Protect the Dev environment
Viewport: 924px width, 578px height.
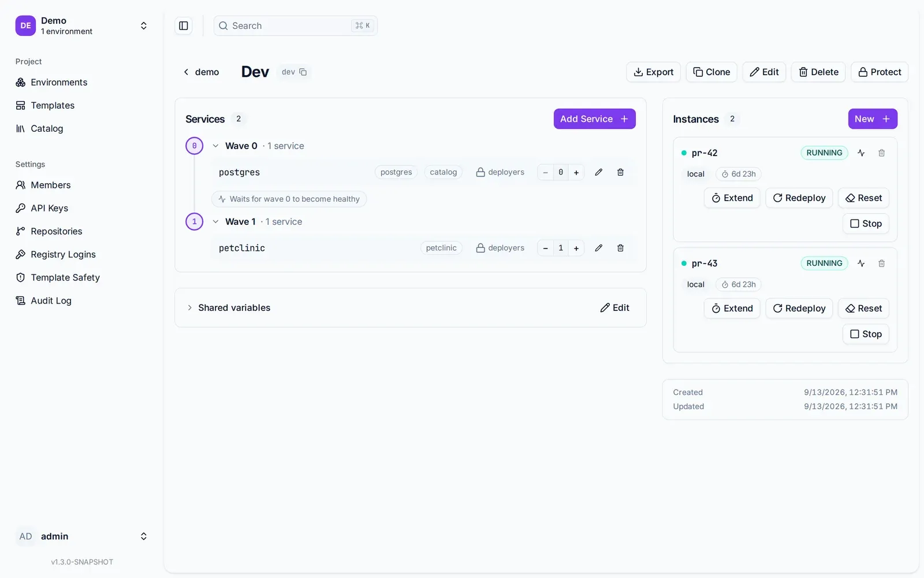point(880,72)
